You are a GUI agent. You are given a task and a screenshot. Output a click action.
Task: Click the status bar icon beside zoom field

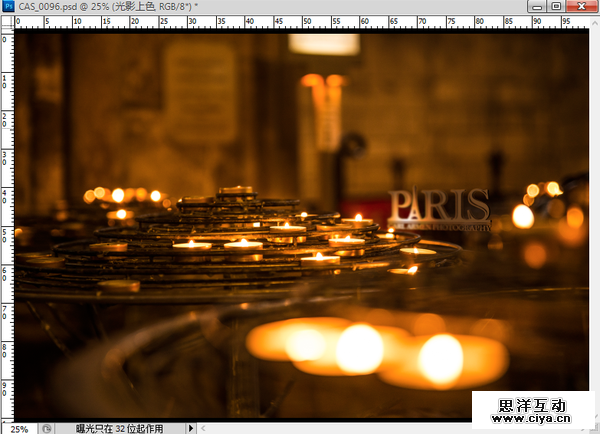pyautogui.click(x=47, y=427)
